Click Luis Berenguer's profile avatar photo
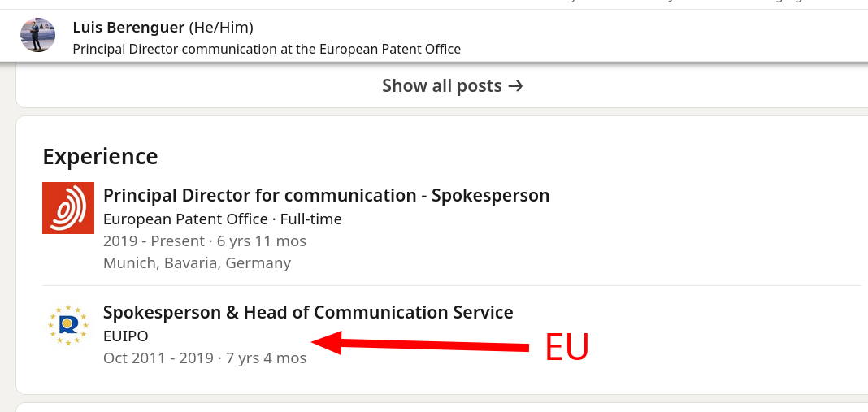This screenshot has height=412, width=868. click(x=38, y=35)
